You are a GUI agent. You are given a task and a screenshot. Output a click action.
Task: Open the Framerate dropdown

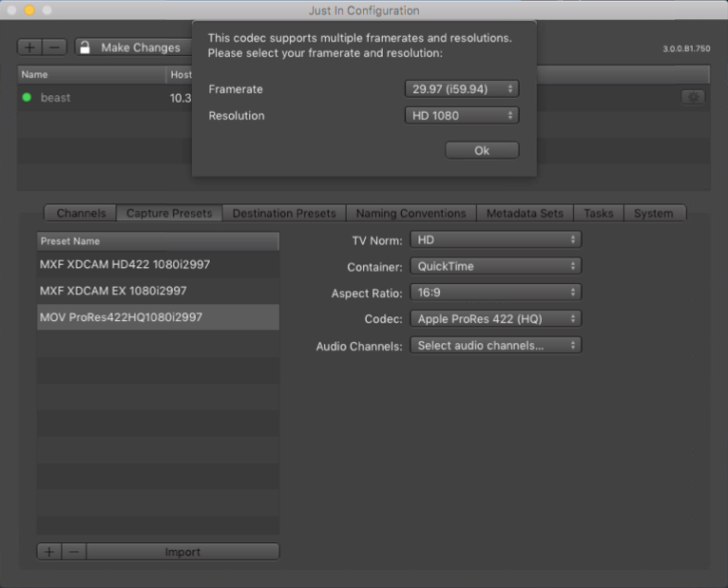(x=462, y=89)
